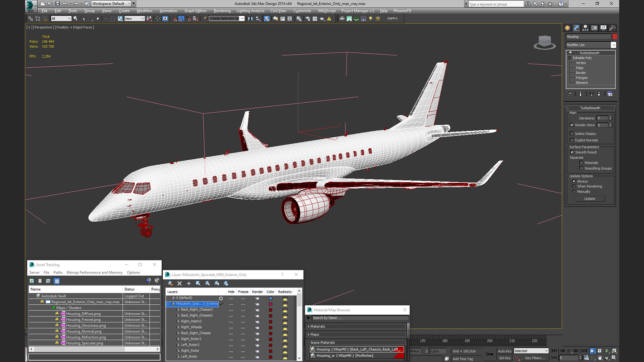644x362 pixels.
Task: Open the Utilities hammer panel tab
Action: (x=612, y=28)
